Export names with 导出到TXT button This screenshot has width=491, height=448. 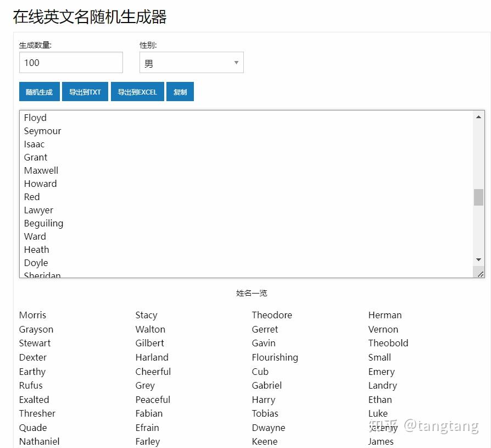coord(85,91)
